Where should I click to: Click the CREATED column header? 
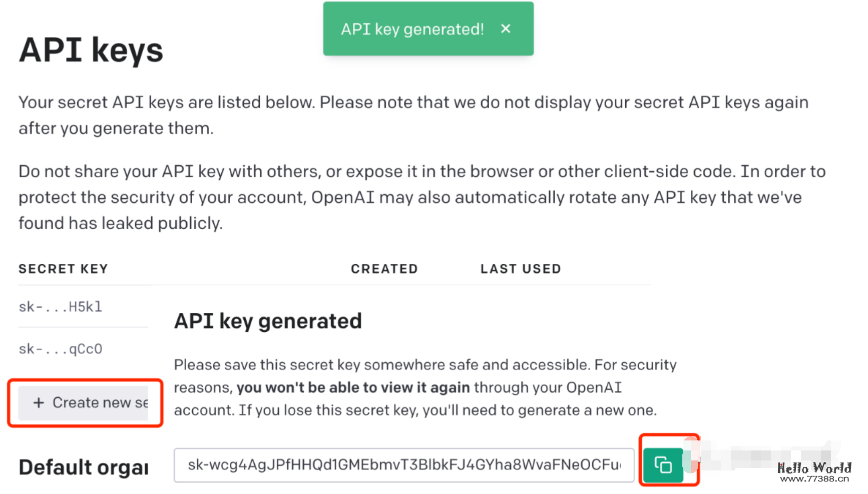(384, 269)
